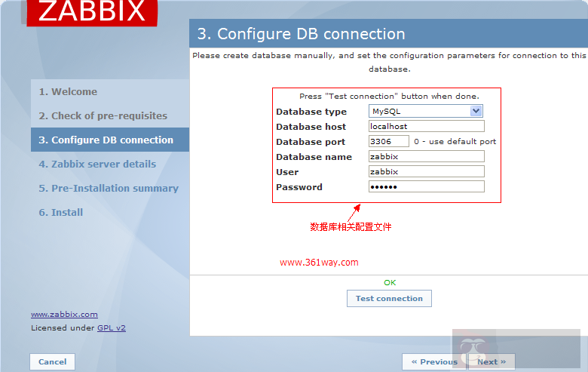Click the green OK status text

pyautogui.click(x=390, y=282)
